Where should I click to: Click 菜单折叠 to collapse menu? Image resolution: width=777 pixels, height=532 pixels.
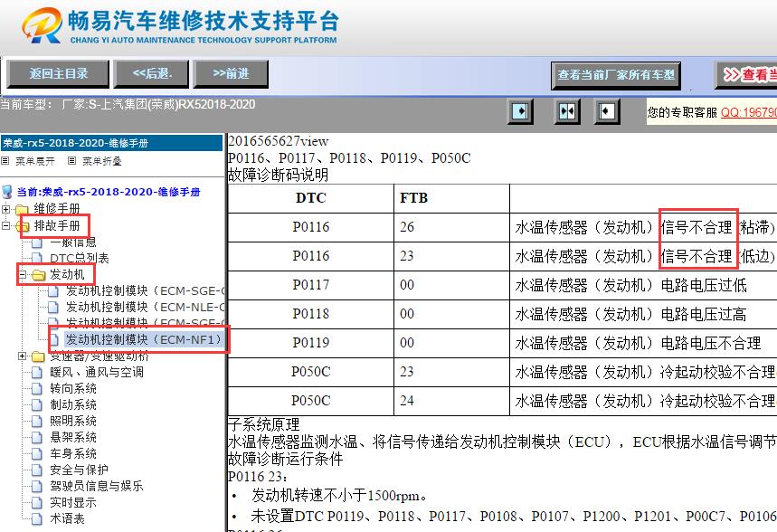[x=101, y=161]
